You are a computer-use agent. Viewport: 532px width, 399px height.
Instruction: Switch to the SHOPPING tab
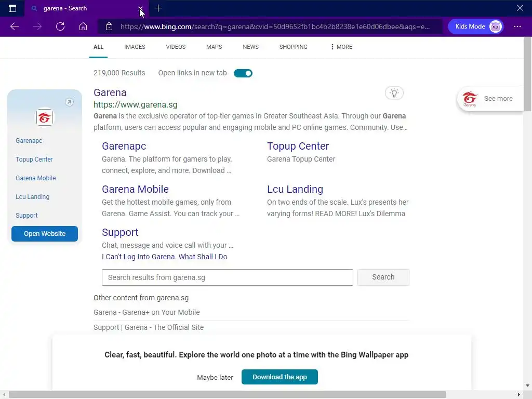(x=294, y=47)
